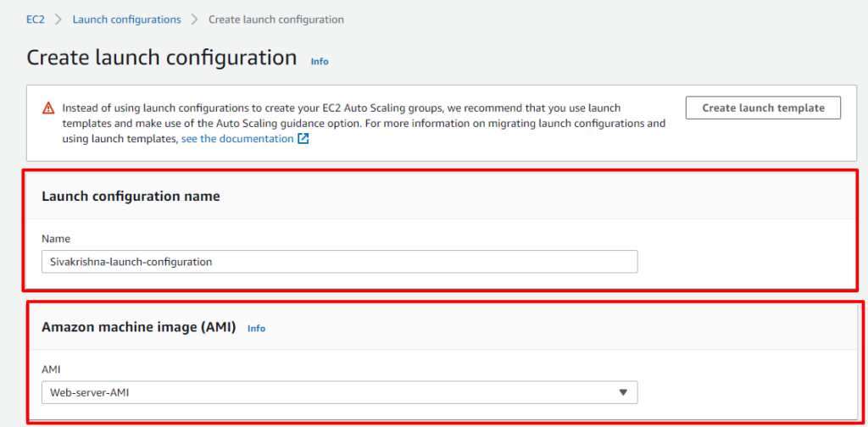Open Info link next to Amazon machine image

(x=256, y=329)
